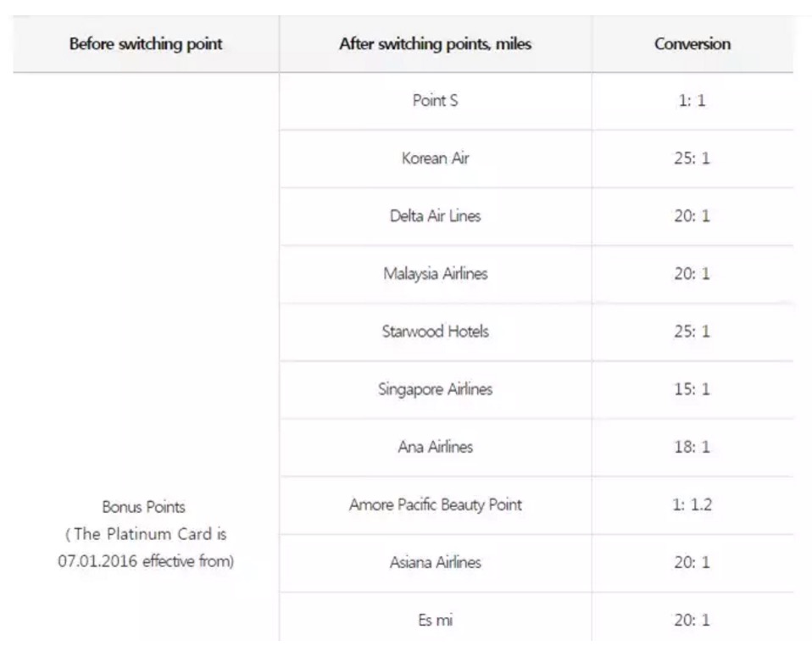
Task: Click the 15: 1 conversion value
Action: click(692, 389)
